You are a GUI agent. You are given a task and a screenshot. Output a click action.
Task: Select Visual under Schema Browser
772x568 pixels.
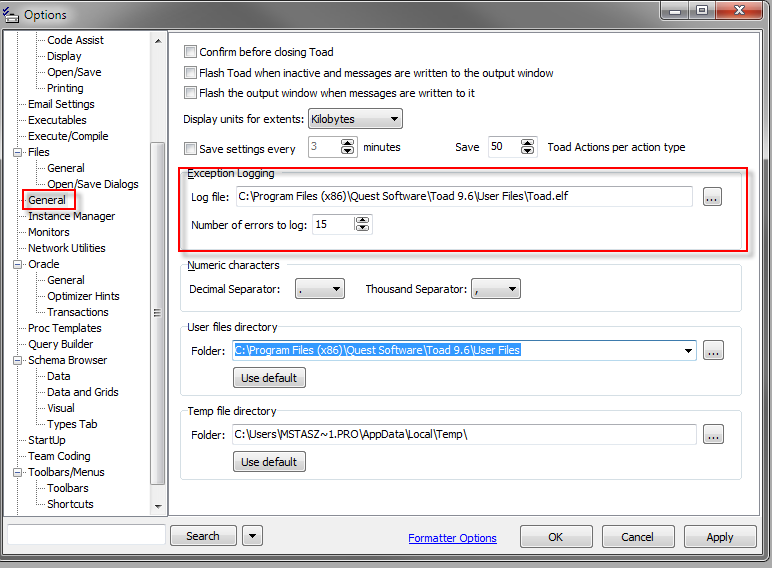(x=61, y=408)
